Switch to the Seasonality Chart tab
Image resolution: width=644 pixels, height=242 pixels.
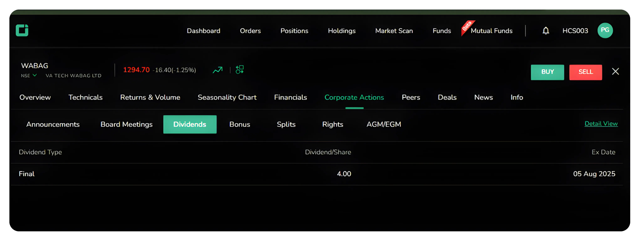click(x=227, y=97)
